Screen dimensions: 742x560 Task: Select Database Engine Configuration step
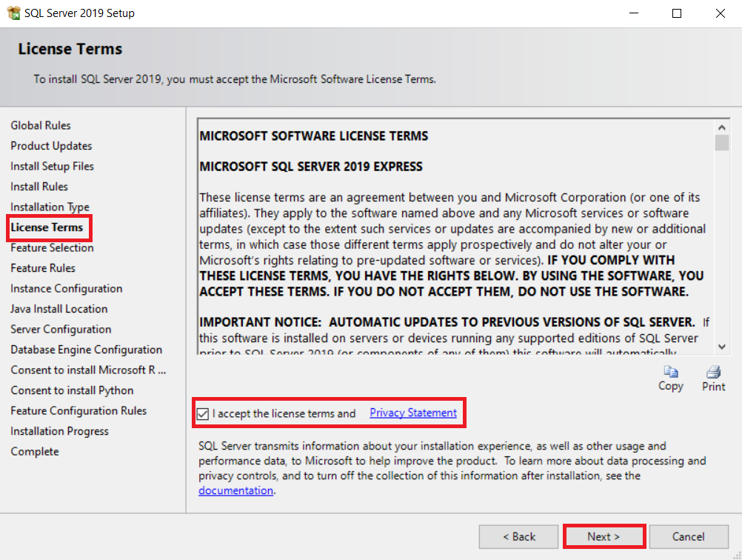86,350
